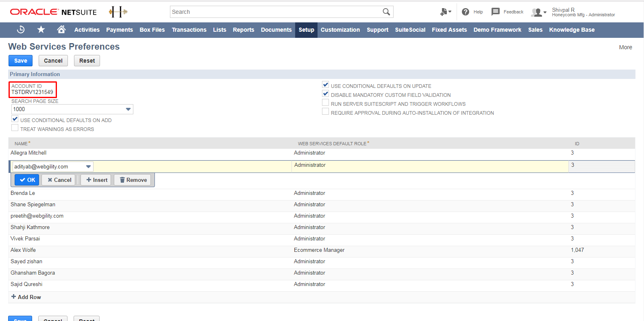Open the Reports menu
The image size is (644, 321).
(x=244, y=30)
